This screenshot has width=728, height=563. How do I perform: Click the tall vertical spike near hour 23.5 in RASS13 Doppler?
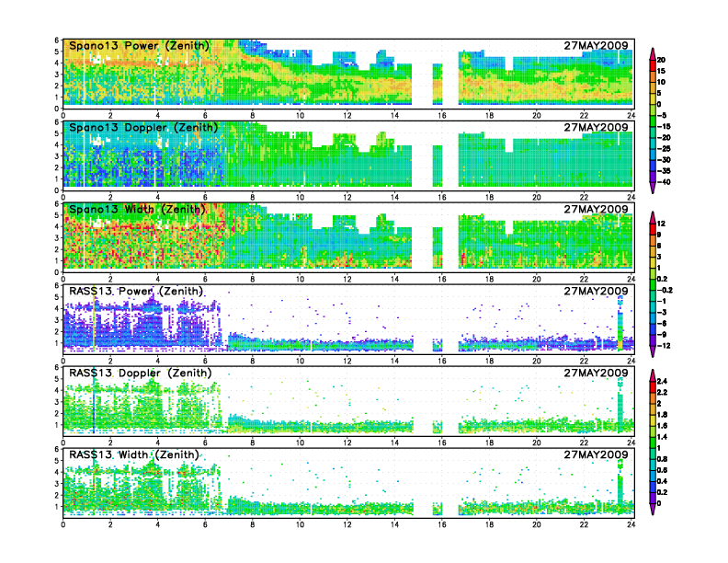click(x=620, y=405)
